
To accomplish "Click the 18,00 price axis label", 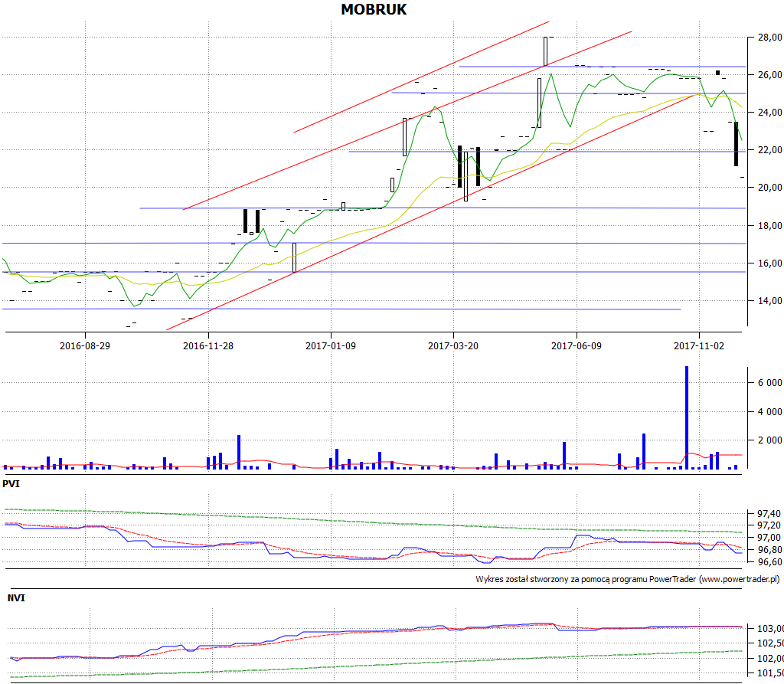I will click(x=770, y=226).
